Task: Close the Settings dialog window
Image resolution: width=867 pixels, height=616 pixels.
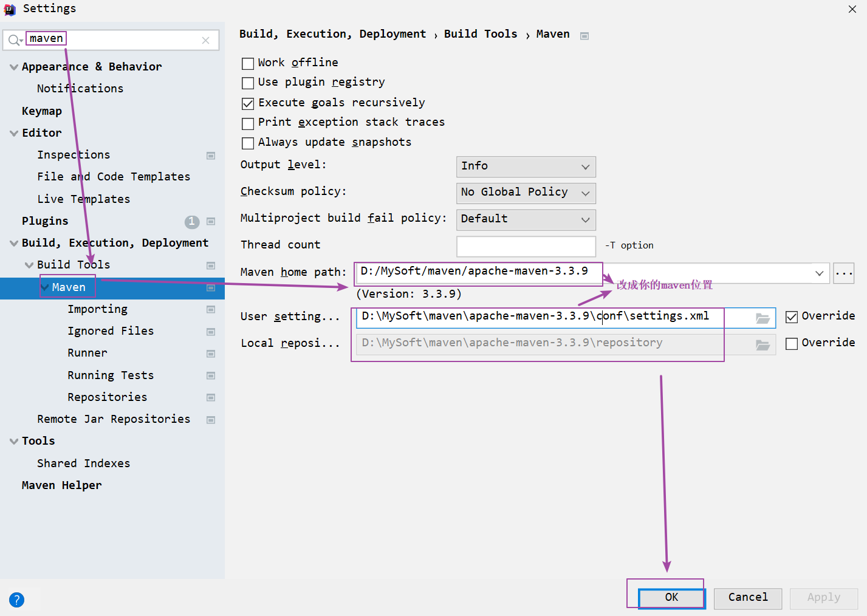Action: pyautogui.click(x=852, y=9)
